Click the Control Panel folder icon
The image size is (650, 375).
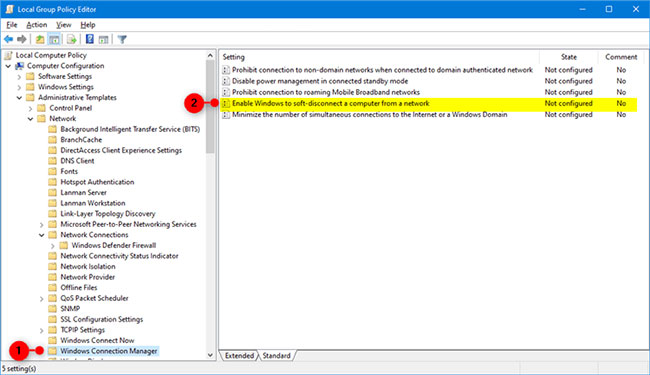coord(41,108)
